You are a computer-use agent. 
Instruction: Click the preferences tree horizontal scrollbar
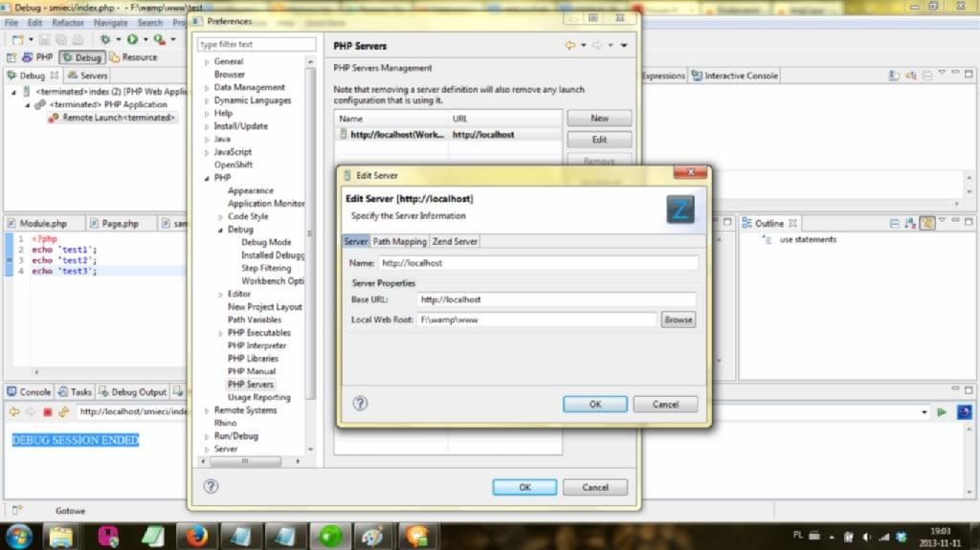(x=246, y=461)
